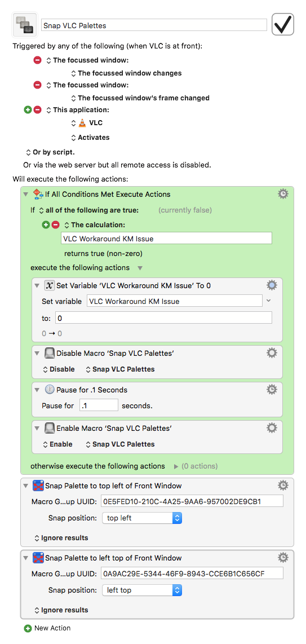The height and width of the screenshot is (644, 306).
Task: Open gear menu for Snap Palette to left top
Action: click(x=283, y=557)
